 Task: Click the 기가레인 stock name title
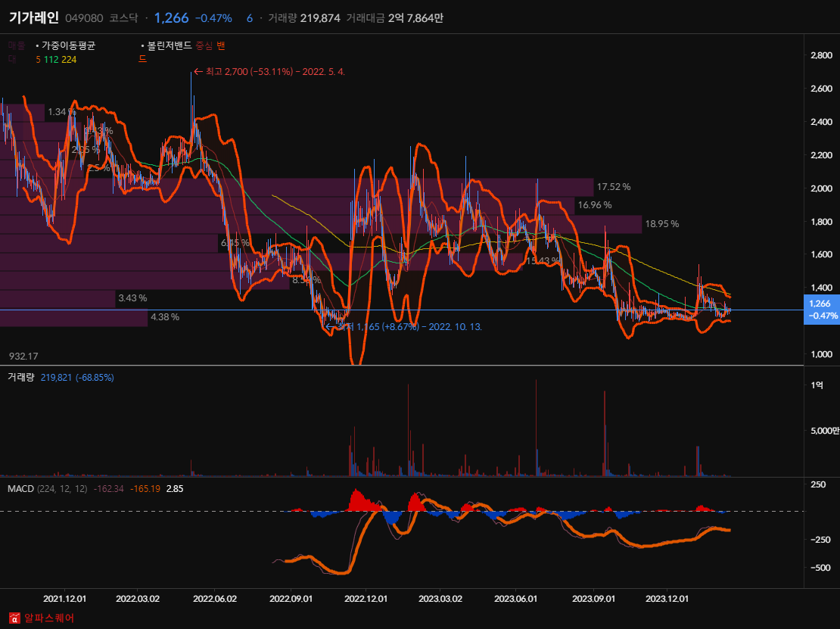(33, 17)
